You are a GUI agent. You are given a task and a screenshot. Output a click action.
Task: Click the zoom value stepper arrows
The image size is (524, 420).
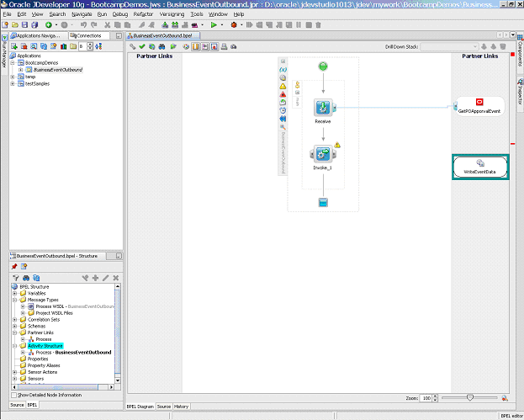(x=435, y=398)
